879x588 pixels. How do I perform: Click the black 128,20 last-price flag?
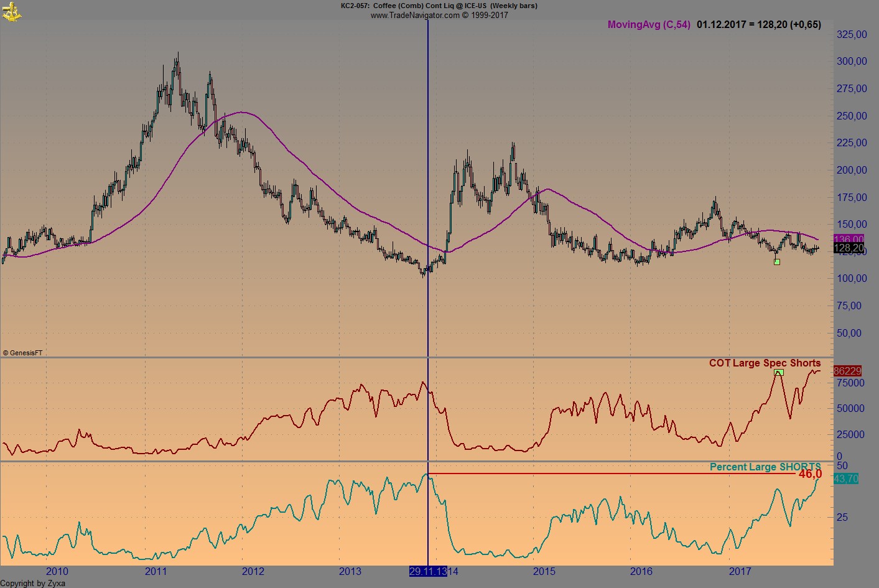[x=849, y=248]
